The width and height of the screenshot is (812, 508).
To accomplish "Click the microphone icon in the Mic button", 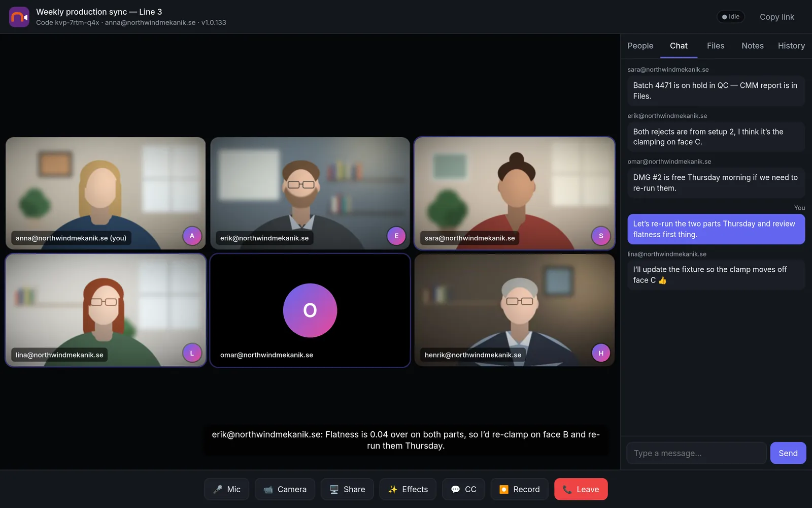I will tap(218, 489).
